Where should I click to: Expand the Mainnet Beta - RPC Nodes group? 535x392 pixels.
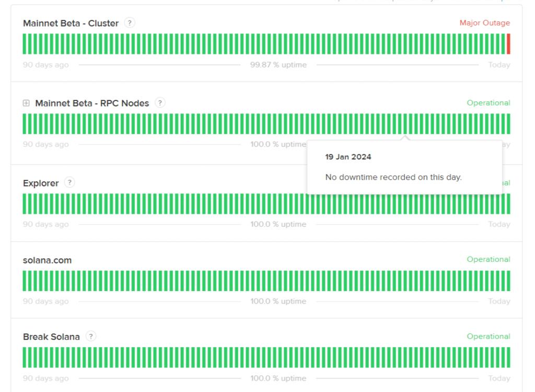pyautogui.click(x=26, y=103)
